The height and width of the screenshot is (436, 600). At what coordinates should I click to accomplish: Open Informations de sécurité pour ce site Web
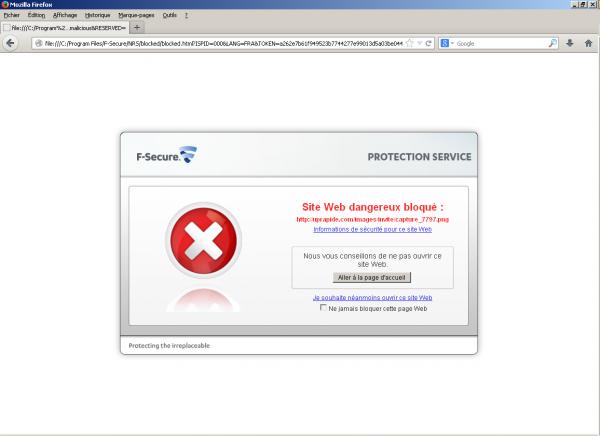pos(372,229)
